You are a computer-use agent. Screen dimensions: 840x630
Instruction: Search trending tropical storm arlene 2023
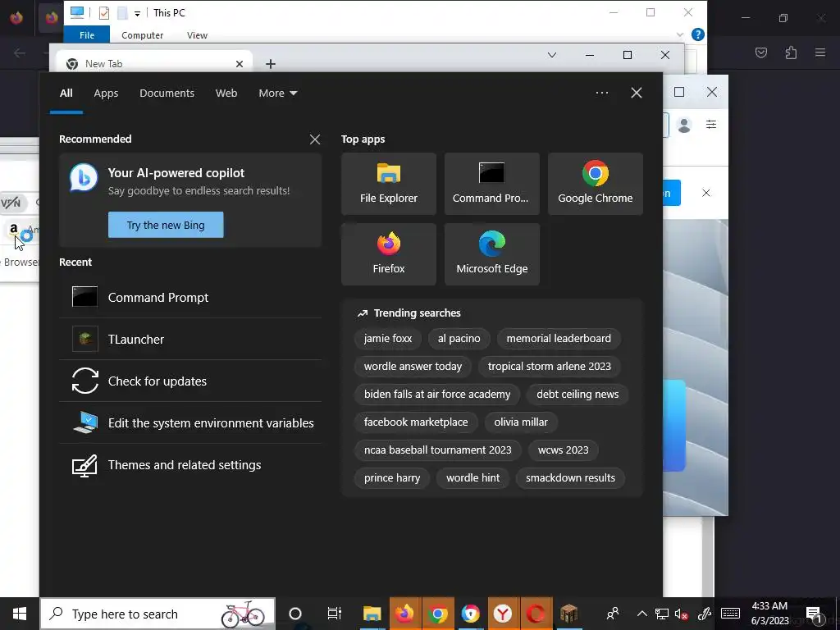(x=549, y=367)
